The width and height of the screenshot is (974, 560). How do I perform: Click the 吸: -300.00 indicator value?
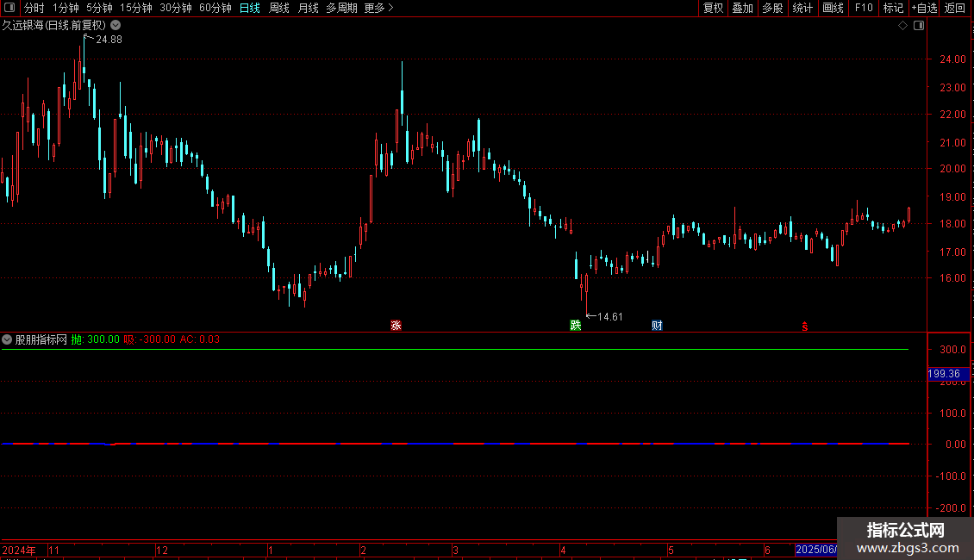tap(149, 339)
